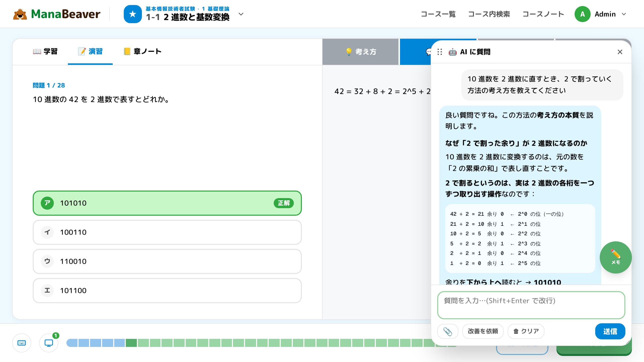This screenshot has width=644, height=362.
Task: Click the monitor icon with badge 1
Action: click(49, 343)
